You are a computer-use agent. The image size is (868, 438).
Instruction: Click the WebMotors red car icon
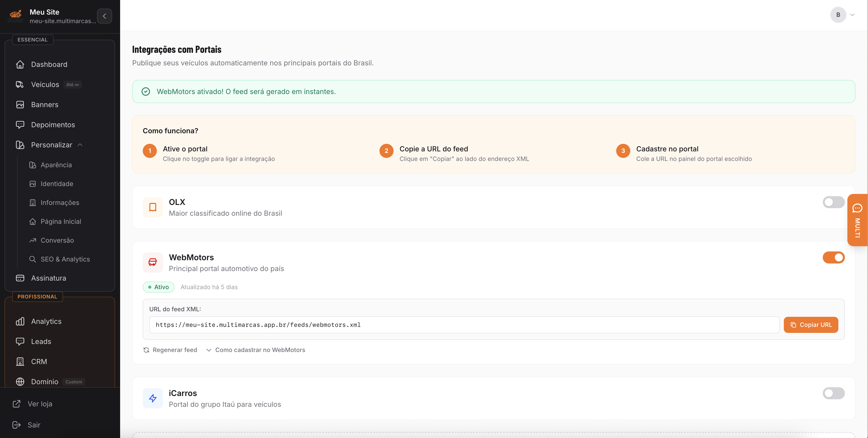(x=153, y=262)
